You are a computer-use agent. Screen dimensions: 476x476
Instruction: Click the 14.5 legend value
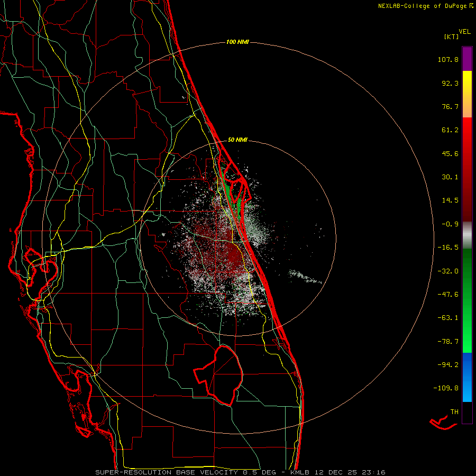(450, 200)
